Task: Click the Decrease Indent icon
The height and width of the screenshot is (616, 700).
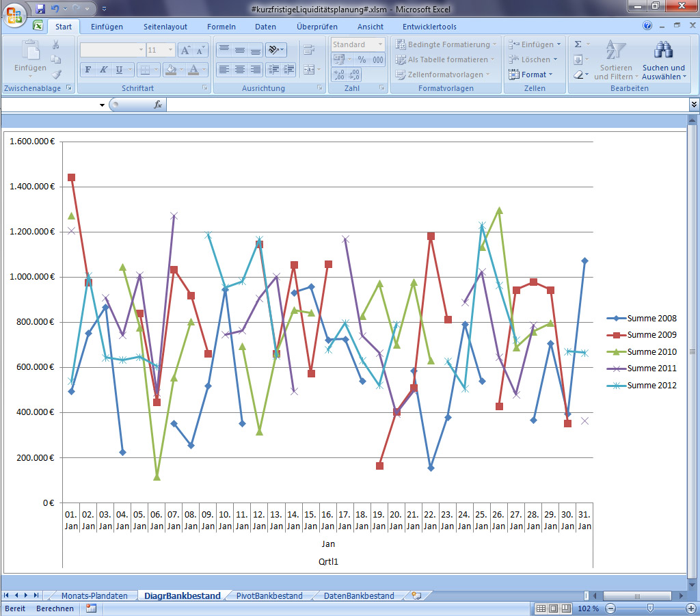Action: (x=273, y=70)
